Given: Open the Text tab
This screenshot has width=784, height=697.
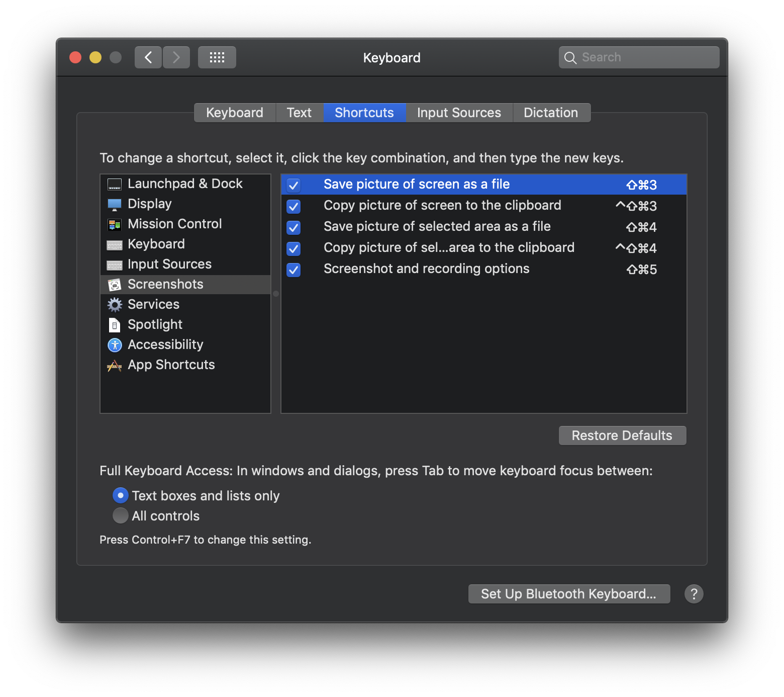Looking at the screenshot, I should pos(299,113).
